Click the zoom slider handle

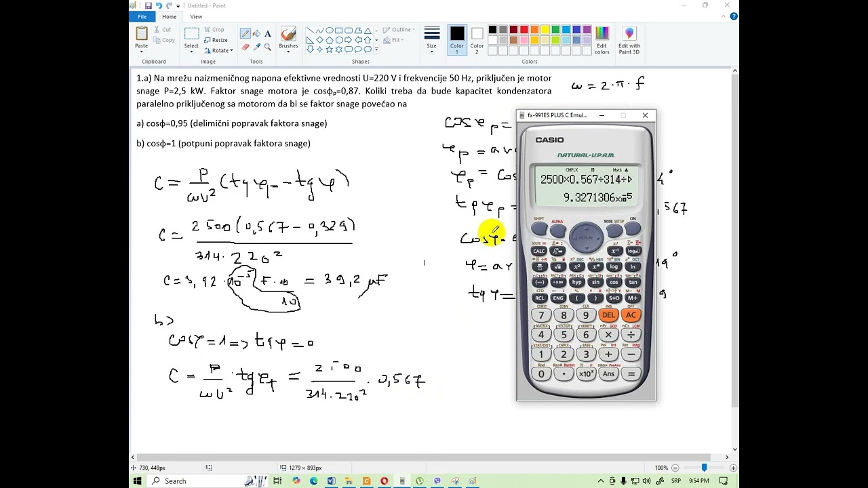click(x=704, y=468)
